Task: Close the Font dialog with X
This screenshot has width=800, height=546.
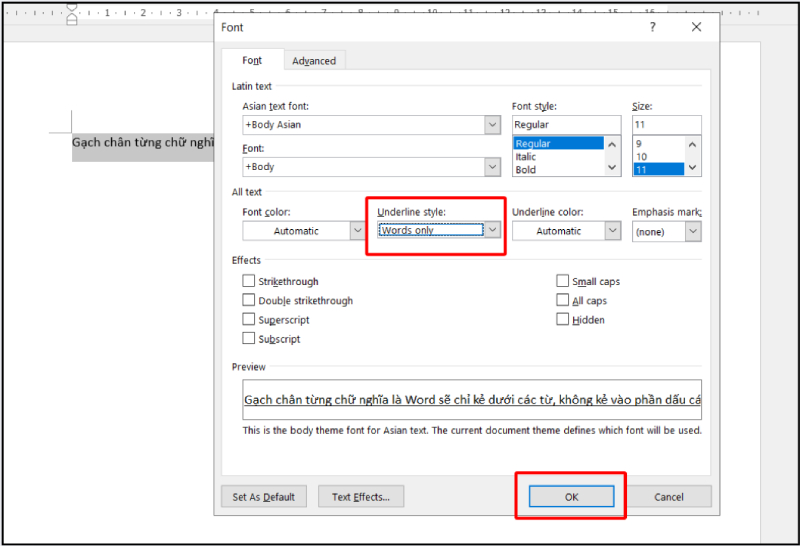Action: pyautogui.click(x=697, y=27)
